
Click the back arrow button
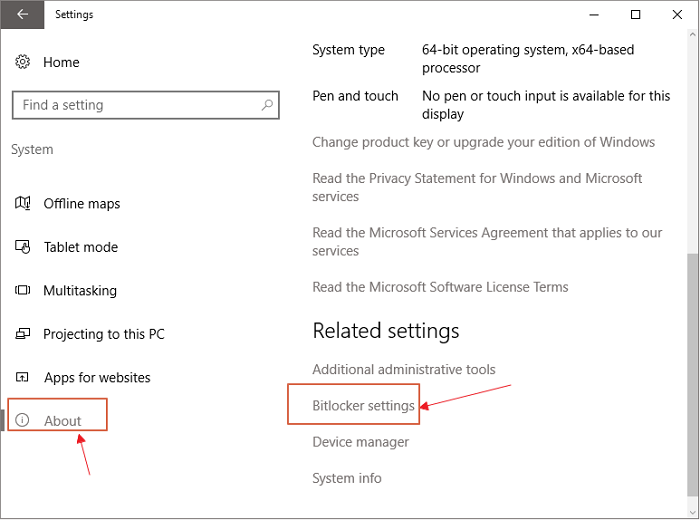[22, 15]
